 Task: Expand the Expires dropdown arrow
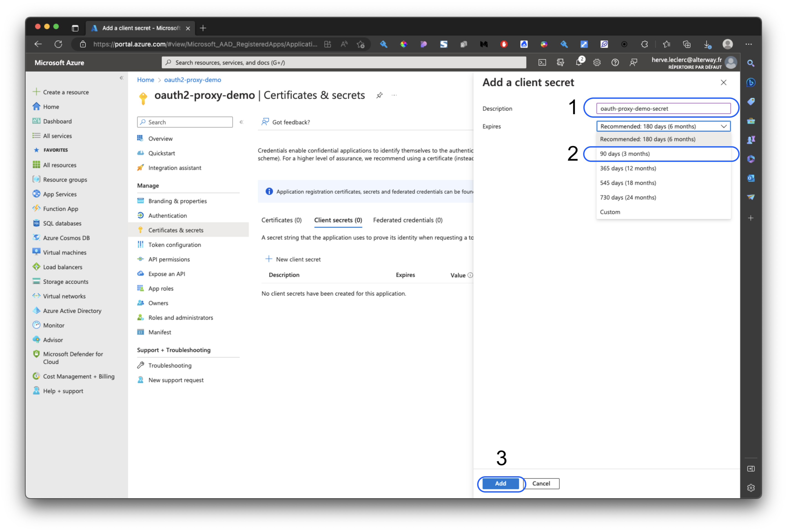[724, 126]
